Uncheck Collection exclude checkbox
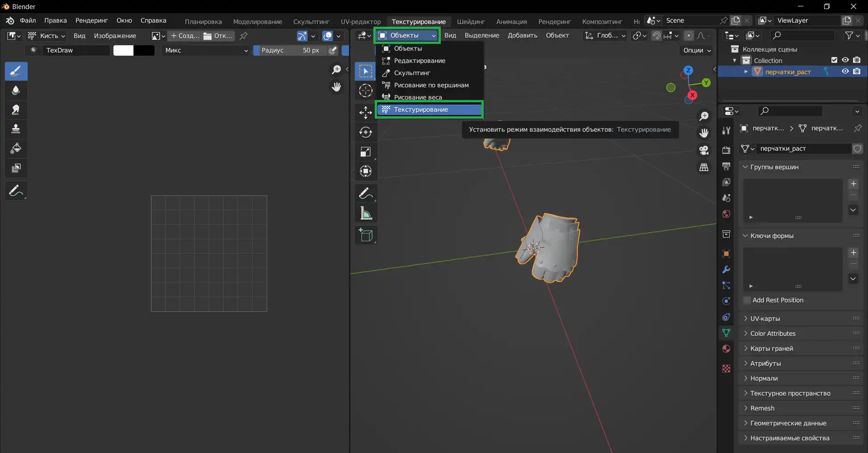Image resolution: width=868 pixels, height=453 pixels. coord(834,60)
